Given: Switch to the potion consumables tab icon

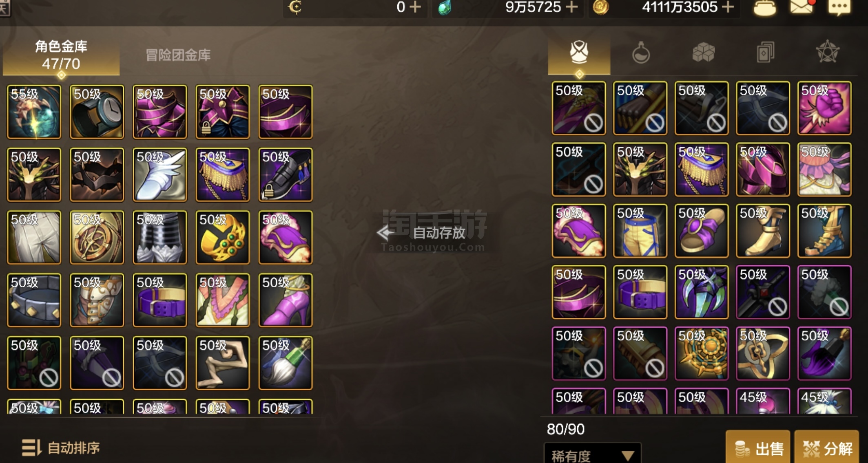Looking at the screenshot, I should 641,53.
